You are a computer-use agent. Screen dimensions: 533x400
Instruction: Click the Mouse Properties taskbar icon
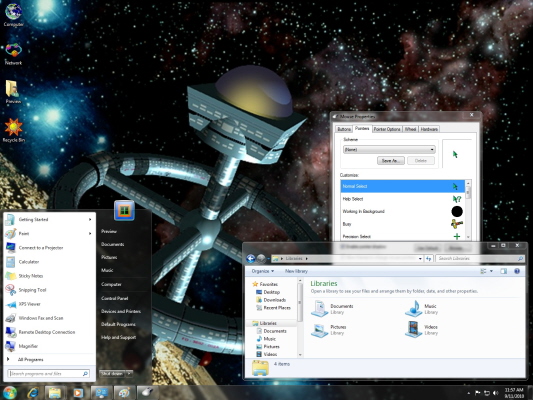pos(147,393)
